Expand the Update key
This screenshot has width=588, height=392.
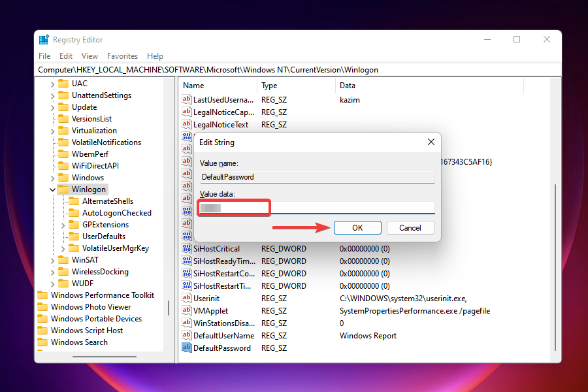[x=52, y=108]
